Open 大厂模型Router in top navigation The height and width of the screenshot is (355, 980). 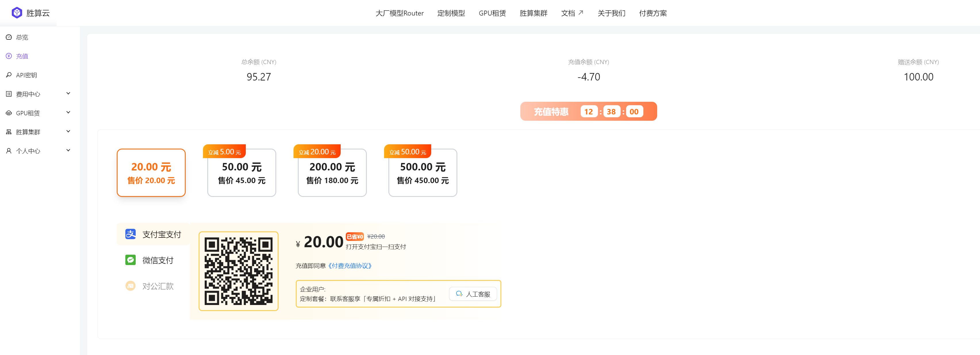click(x=400, y=13)
